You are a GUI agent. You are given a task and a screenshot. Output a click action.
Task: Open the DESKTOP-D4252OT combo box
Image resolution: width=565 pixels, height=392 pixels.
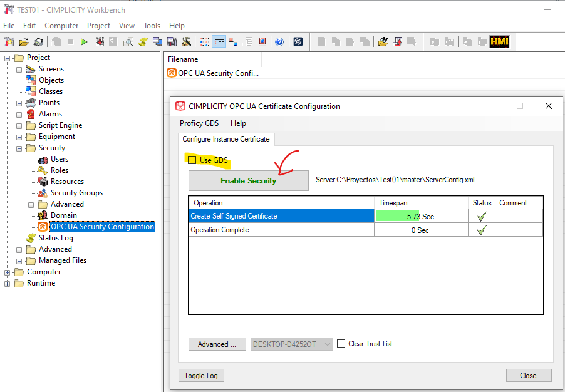pyautogui.click(x=292, y=344)
